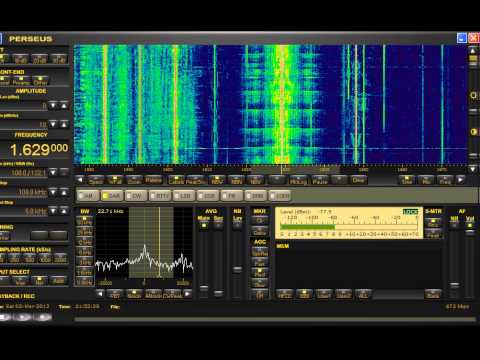Shift the main spectrum left with the arrow
Screen dimensions: 480x360
click(x=80, y=180)
